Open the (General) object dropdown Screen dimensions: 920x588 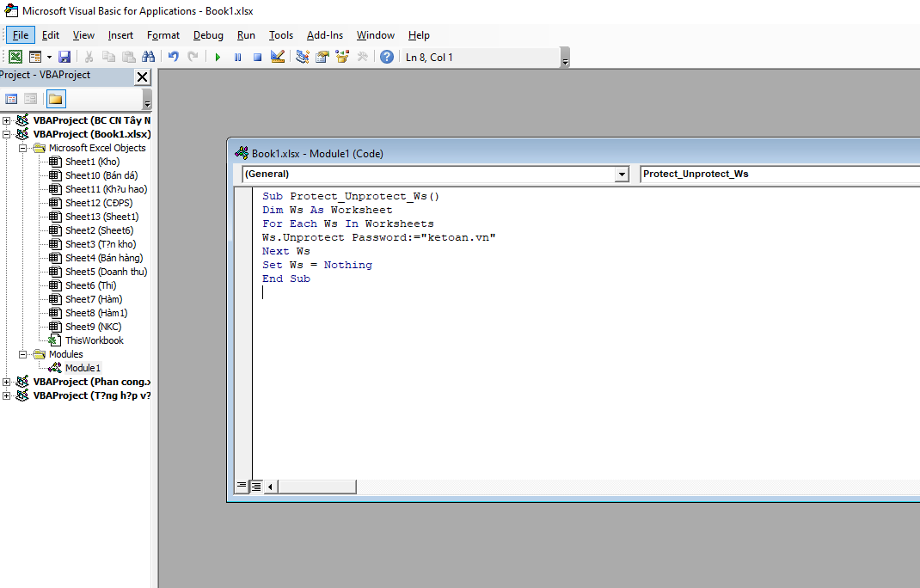pyautogui.click(x=622, y=175)
